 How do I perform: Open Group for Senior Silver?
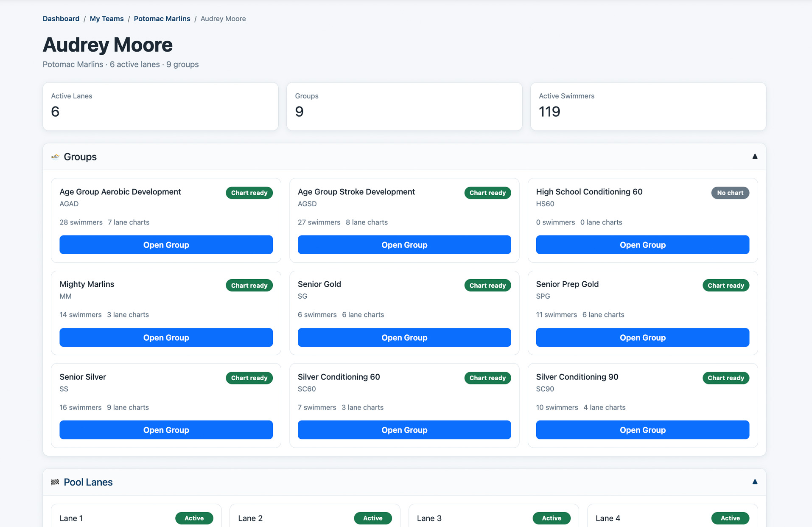(x=166, y=430)
